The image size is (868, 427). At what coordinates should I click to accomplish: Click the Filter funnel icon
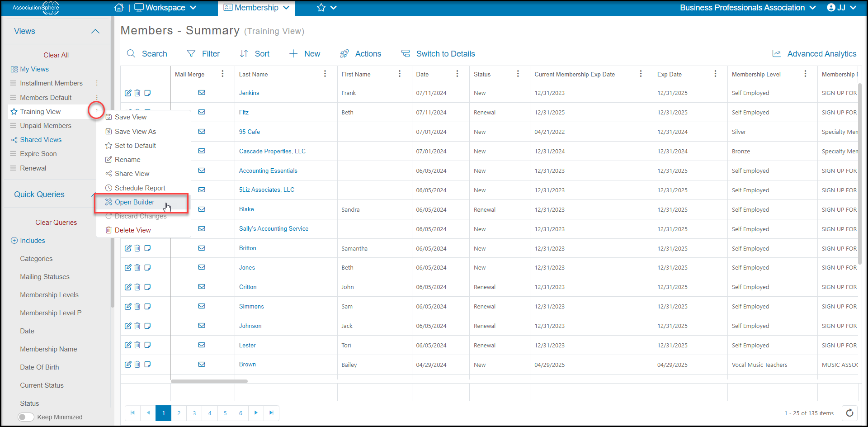coord(191,54)
